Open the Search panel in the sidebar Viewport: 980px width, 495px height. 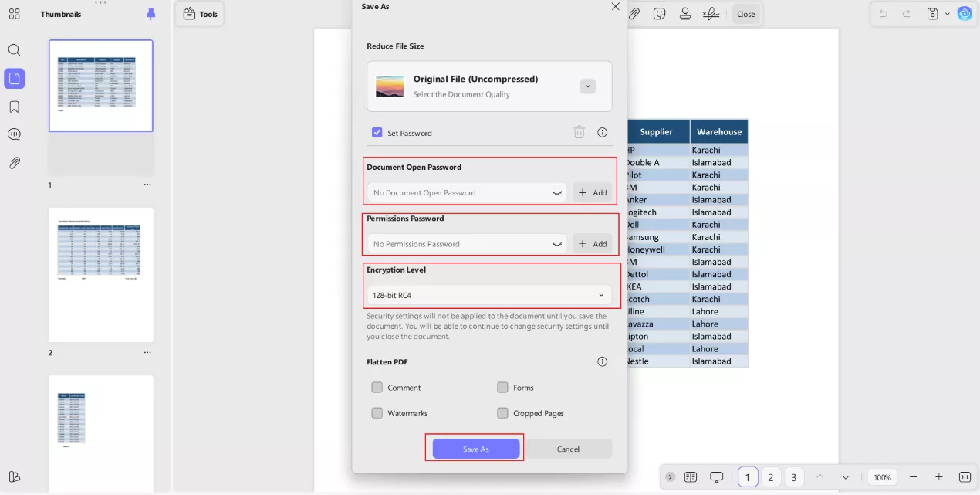(14, 49)
